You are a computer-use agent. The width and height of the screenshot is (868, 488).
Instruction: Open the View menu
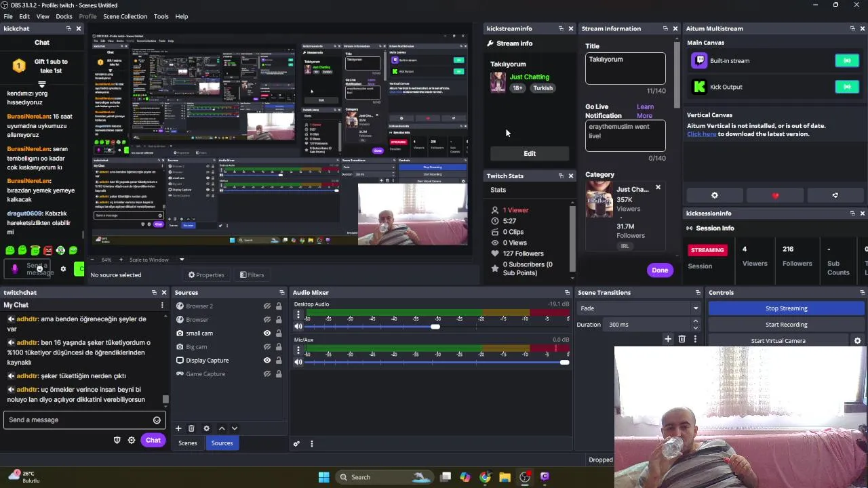point(43,16)
